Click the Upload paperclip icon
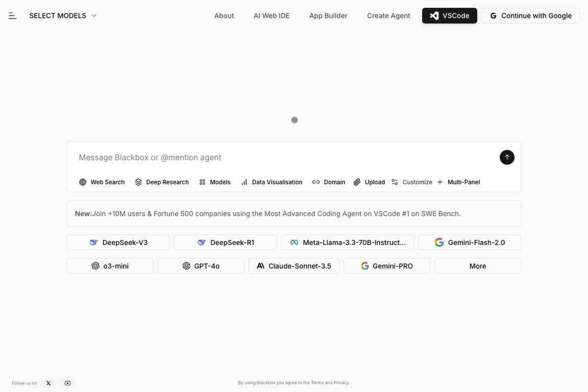 [x=357, y=182]
